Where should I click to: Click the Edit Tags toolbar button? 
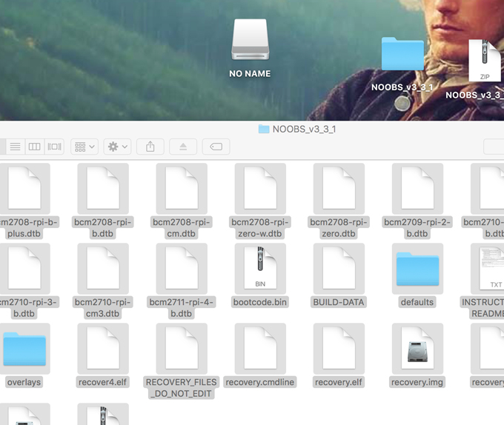(x=216, y=147)
